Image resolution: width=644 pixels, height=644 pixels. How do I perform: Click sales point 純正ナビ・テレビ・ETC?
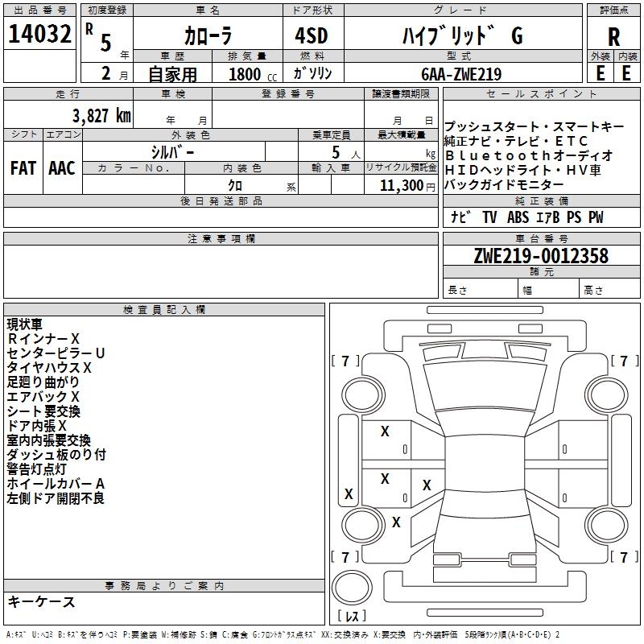(x=516, y=142)
